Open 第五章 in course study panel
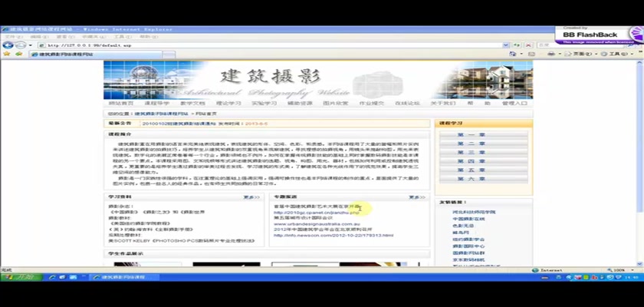This screenshot has width=644, height=307. [484, 170]
